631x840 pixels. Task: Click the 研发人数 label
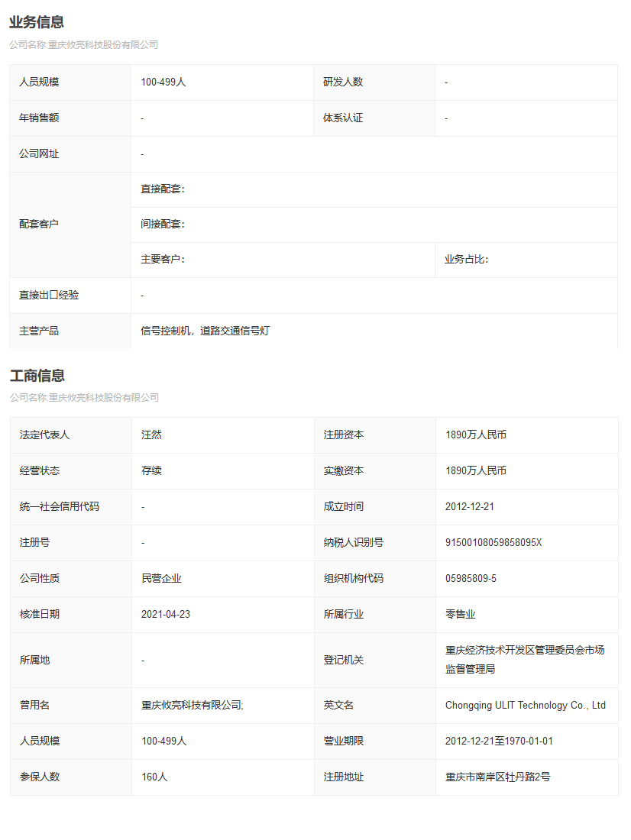click(x=343, y=82)
